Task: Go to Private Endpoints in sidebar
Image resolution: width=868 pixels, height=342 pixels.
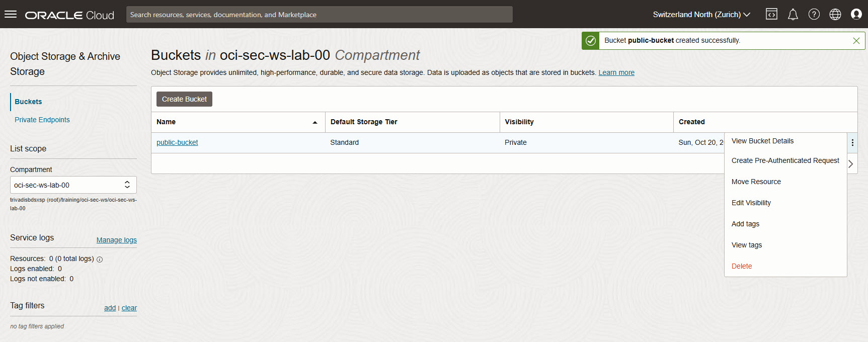Action: (x=42, y=120)
